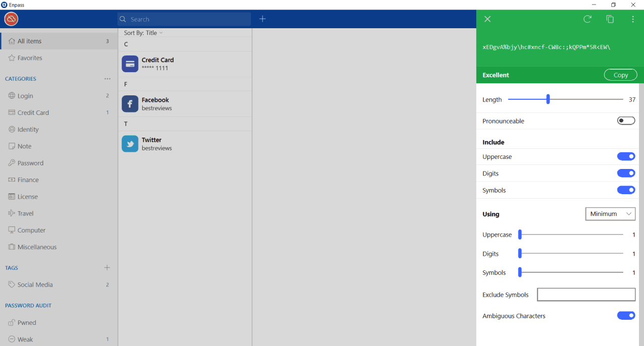Open the three-dot menu in generator panel
The width and height of the screenshot is (644, 346).
(633, 19)
